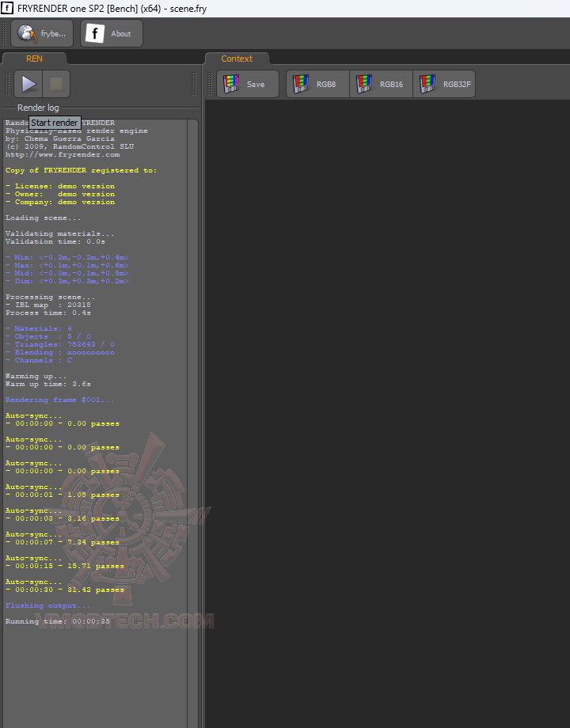The width and height of the screenshot is (570, 728).
Task: Click the fryrender.com URL in log
Action: (x=63, y=154)
